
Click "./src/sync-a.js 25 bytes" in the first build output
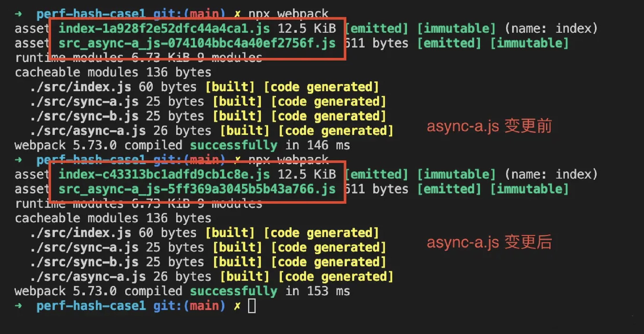(117, 102)
